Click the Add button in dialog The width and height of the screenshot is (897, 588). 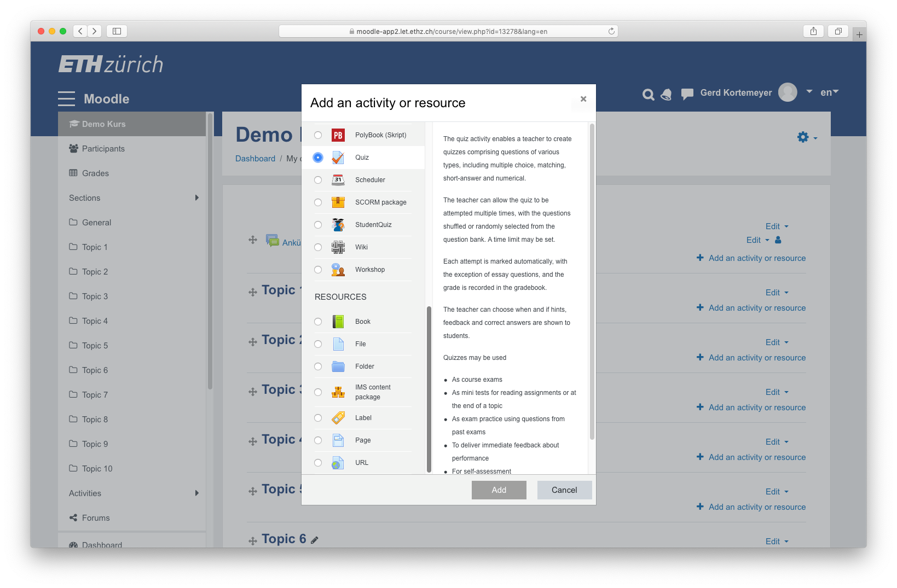499,490
